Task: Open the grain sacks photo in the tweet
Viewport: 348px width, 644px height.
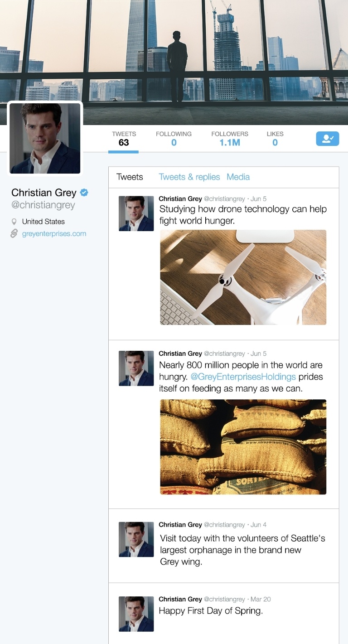Action: pyautogui.click(x=243, y=447)
